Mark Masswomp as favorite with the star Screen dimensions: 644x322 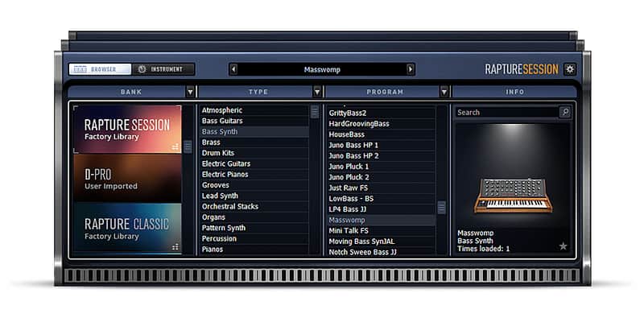(x=563, y=246)
